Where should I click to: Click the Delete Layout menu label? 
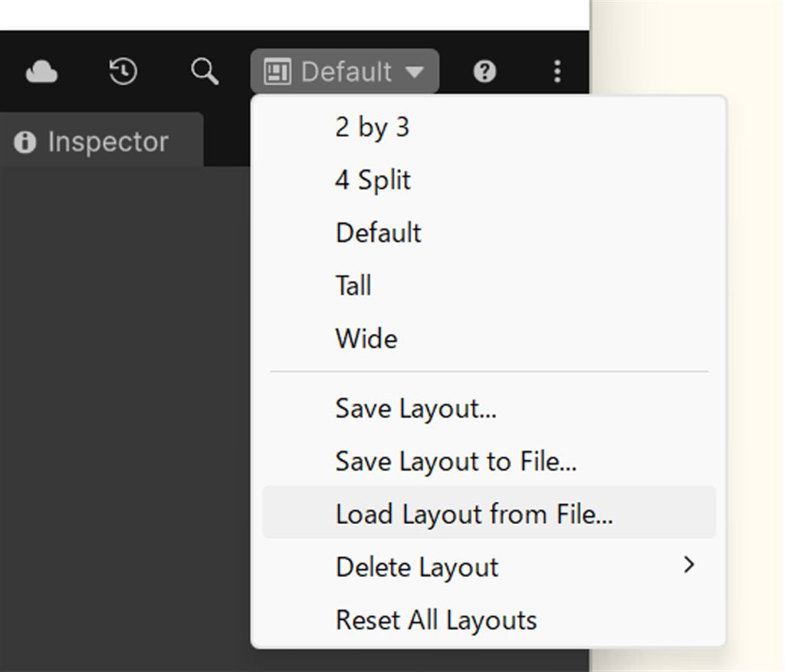[417, 567]
